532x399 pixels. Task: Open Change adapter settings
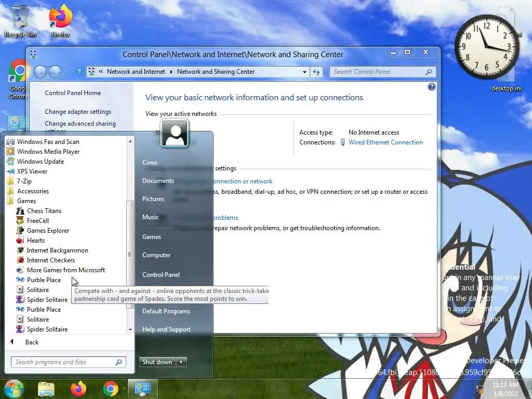pos(78,112)
